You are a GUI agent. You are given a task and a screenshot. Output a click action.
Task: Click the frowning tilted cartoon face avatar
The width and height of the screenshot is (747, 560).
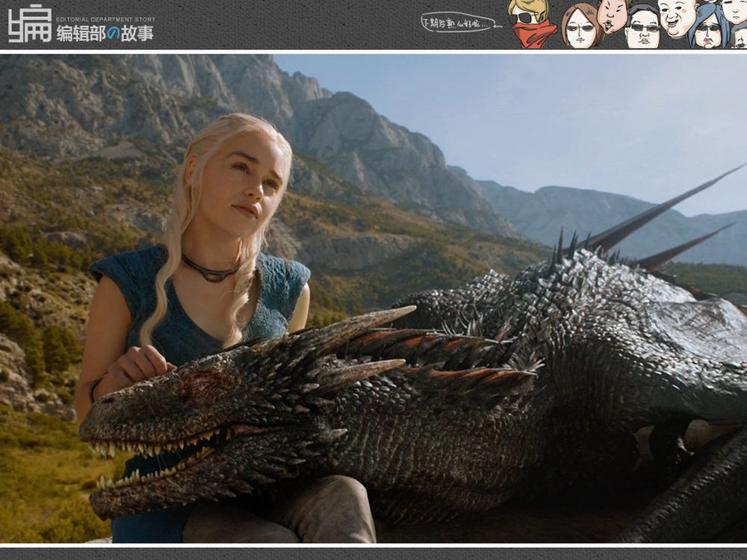click(613, 15)
